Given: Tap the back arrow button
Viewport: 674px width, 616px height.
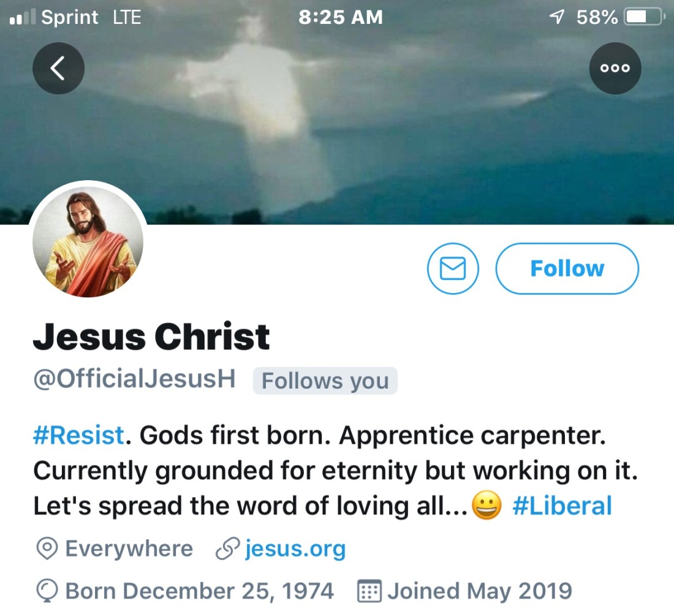Looking at the screenshot, I should click(x=58, y=69).
